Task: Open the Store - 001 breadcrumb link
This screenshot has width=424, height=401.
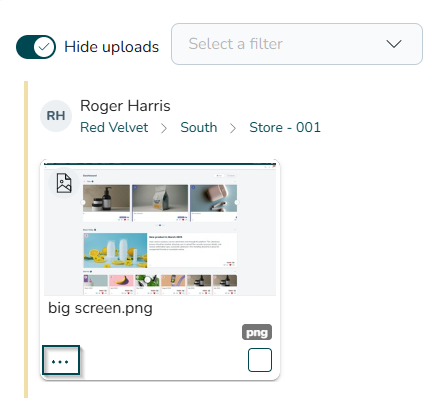Action: coord(285,128)
